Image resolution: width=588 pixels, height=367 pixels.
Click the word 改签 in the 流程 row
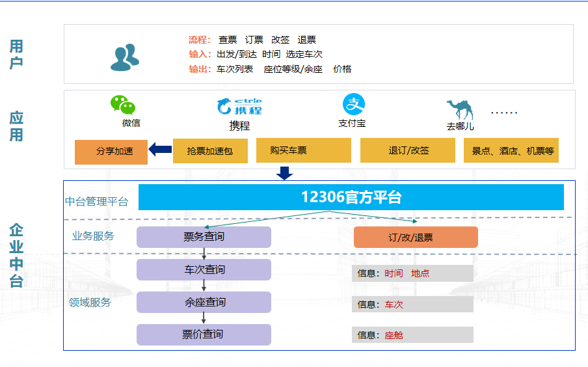tap(280, 40)
